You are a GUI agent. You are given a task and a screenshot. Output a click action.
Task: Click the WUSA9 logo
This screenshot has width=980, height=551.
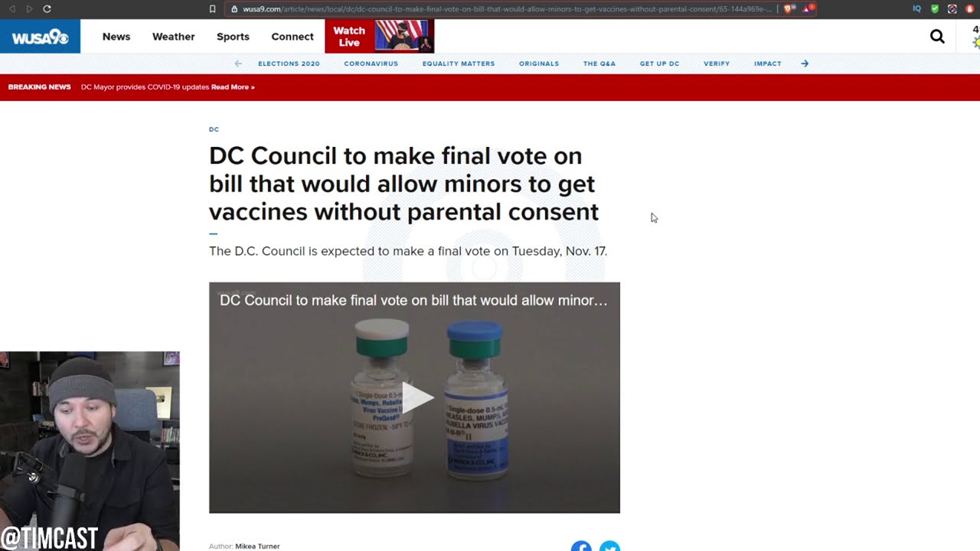coord(40,37)
